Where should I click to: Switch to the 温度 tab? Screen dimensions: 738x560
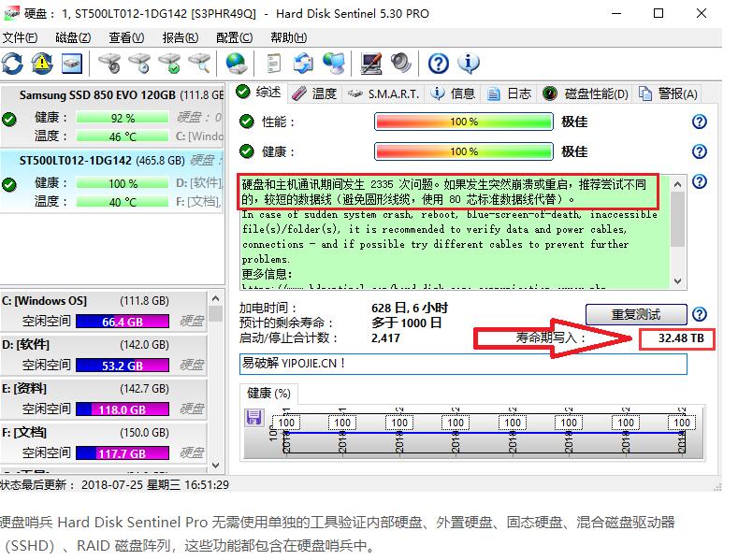pyautogui.click(x=314, y=93)
